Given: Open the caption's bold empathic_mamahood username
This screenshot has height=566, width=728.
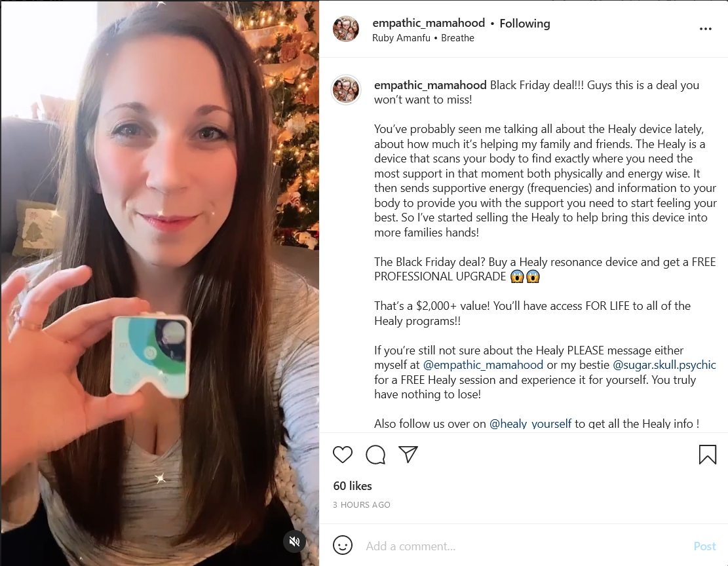Looking at the screenshot, I should pyautogui.click(x=431, y=85).
